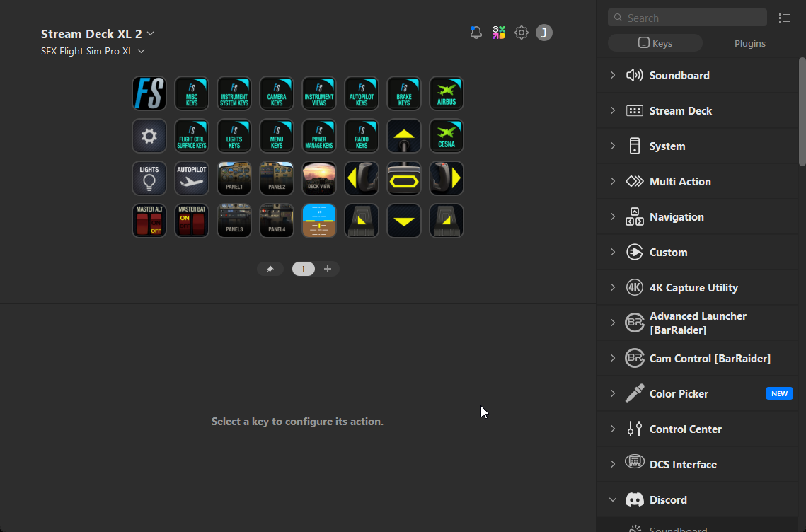Viewport: 806px width, 532px height.
Task: Collapse the Discord category
Action: (613, 499)
